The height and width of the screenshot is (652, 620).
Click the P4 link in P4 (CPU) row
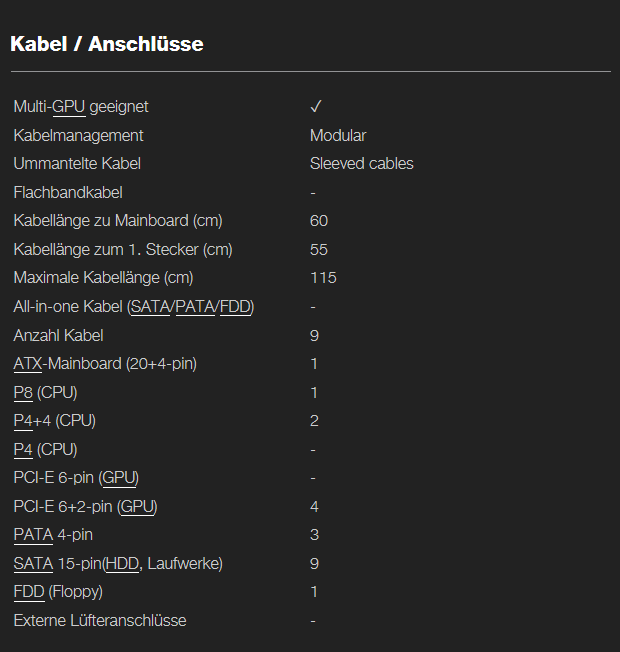[x=23, y=449]
